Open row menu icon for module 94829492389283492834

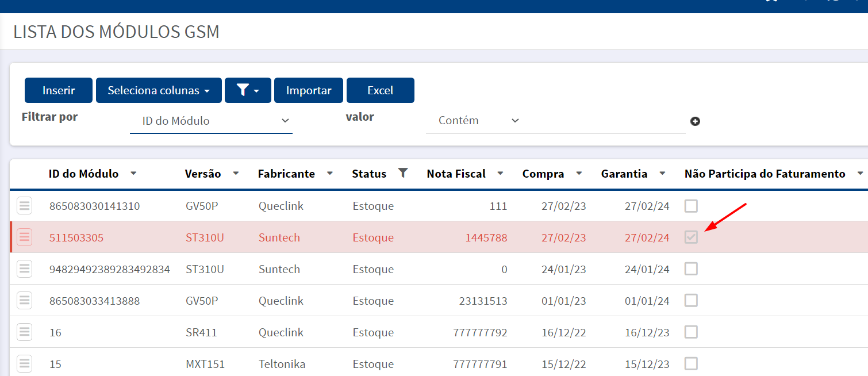24,268
